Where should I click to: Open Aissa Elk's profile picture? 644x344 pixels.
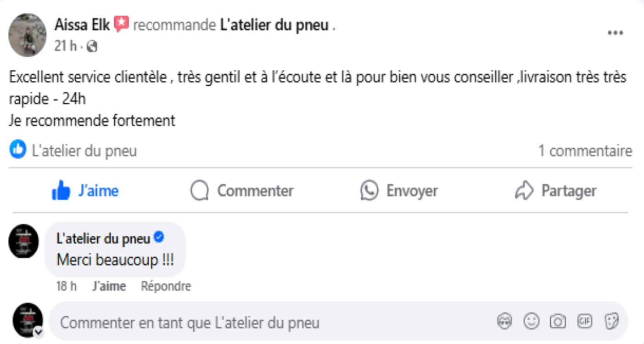point(28,35)
